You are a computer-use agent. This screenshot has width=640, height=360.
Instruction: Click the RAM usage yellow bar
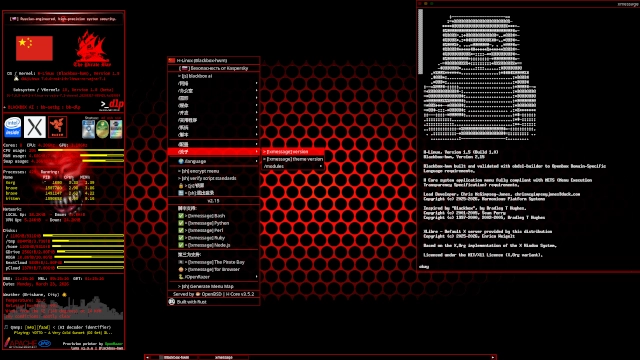(x=102, y=156)
